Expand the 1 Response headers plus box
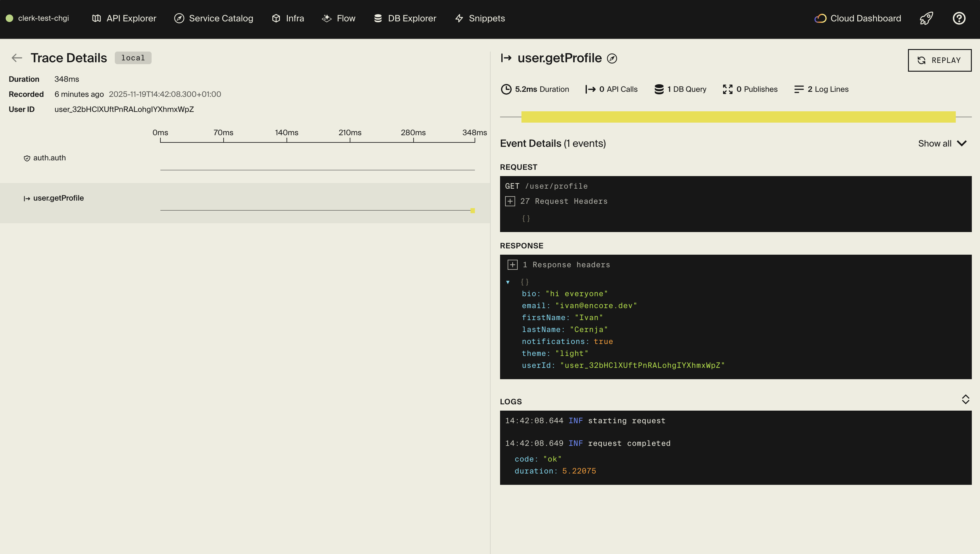Screen dimensions: 980x554 click(x=512, y=265)
